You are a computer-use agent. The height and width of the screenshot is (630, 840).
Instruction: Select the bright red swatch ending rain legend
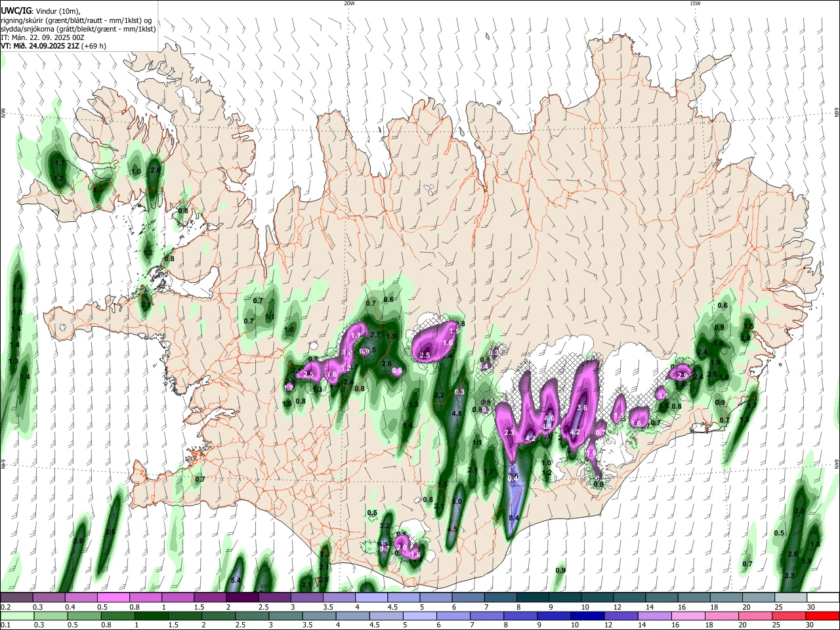822,616
